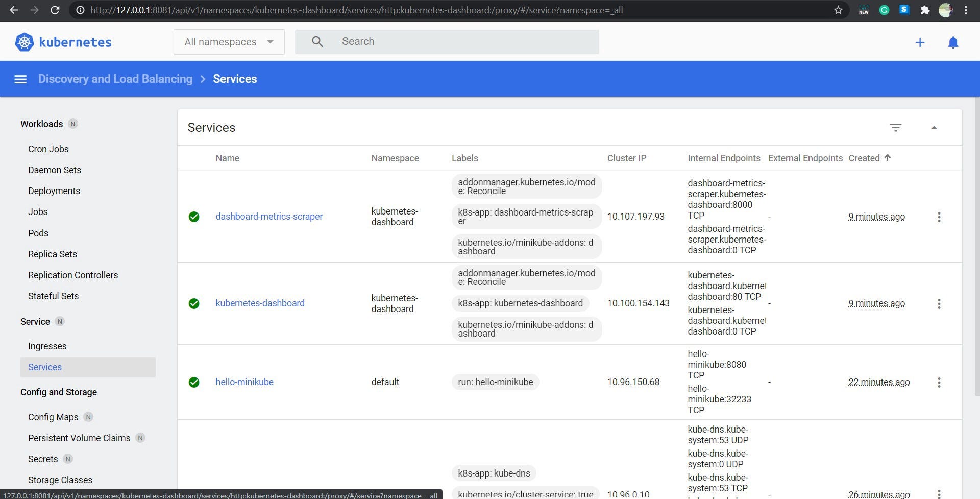Select Workloads in the sidebar
This screenshot has height=499, width=980.
[x=41, y=124]
